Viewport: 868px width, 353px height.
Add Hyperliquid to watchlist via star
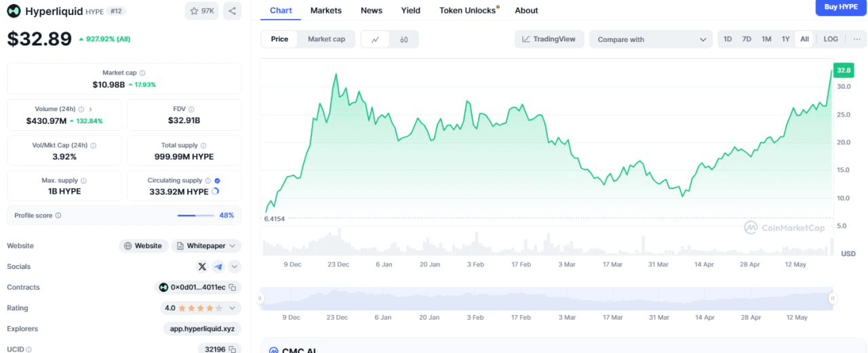pyautogui.click(x=201, y=11)
